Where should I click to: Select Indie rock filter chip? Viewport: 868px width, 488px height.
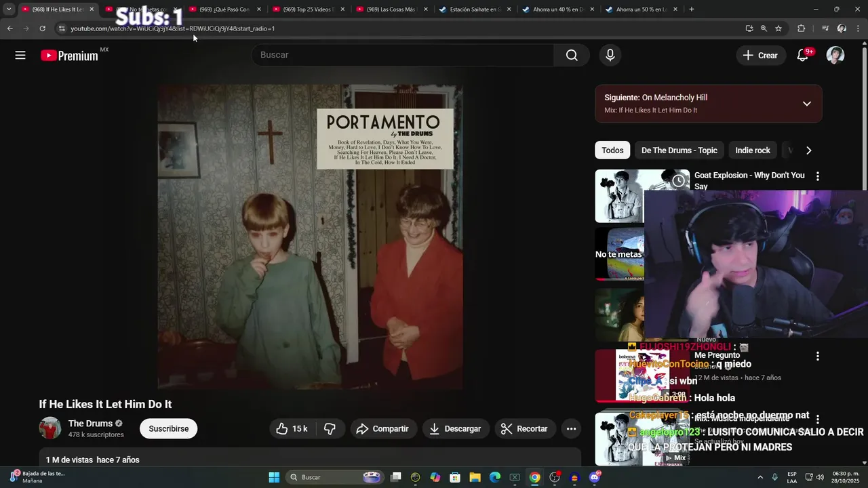[x=753, y=150]
